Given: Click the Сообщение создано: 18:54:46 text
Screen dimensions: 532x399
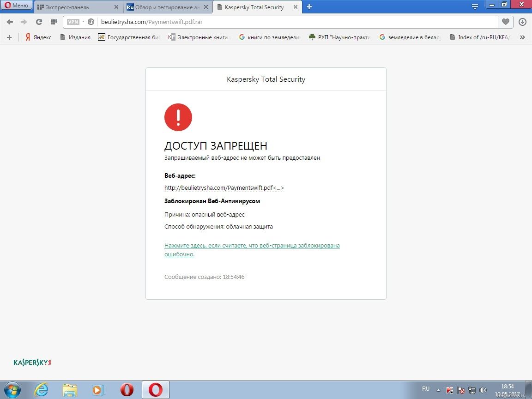Looking at the screenshot, I should click(204, 277).
